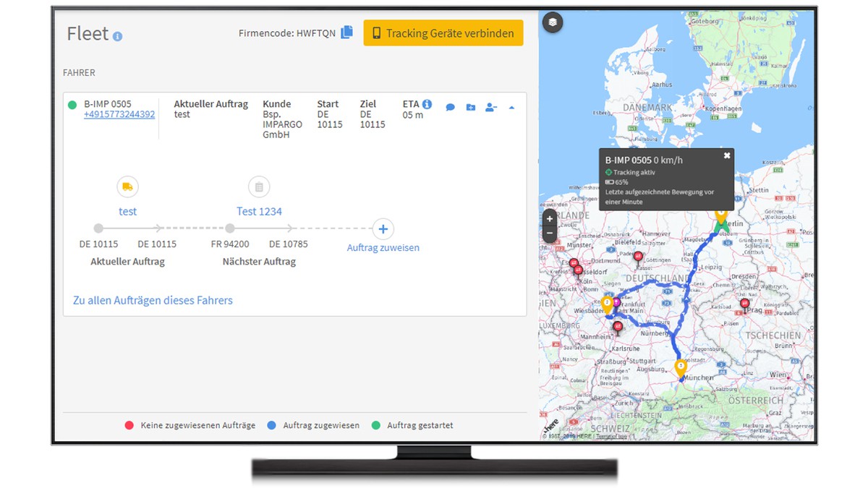Image resolution: width=868 pixels, height=488 pixels.
Task: Click the HERE logo on the map
Action: pyautogui.click(x=551, y=427)
